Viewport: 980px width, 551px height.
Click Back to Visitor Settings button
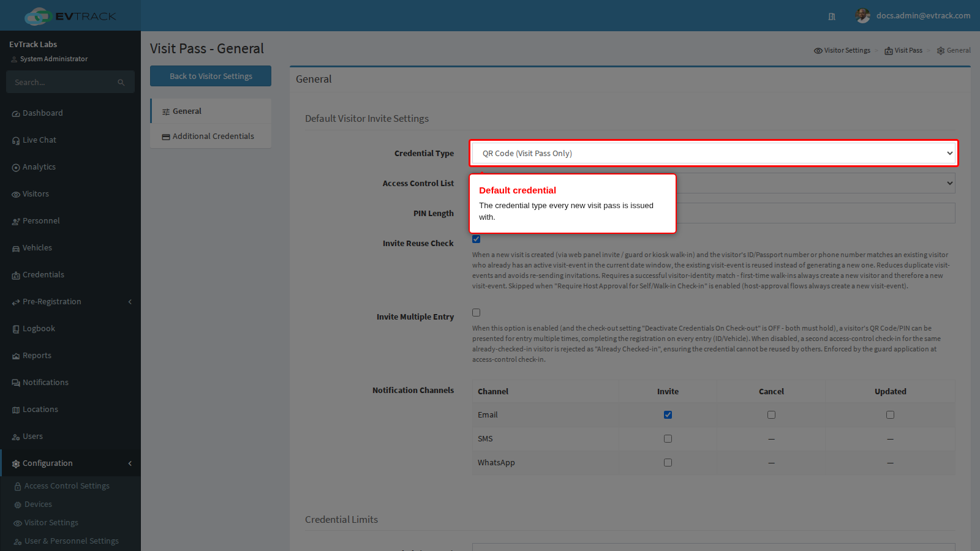[x=211, y=76]
